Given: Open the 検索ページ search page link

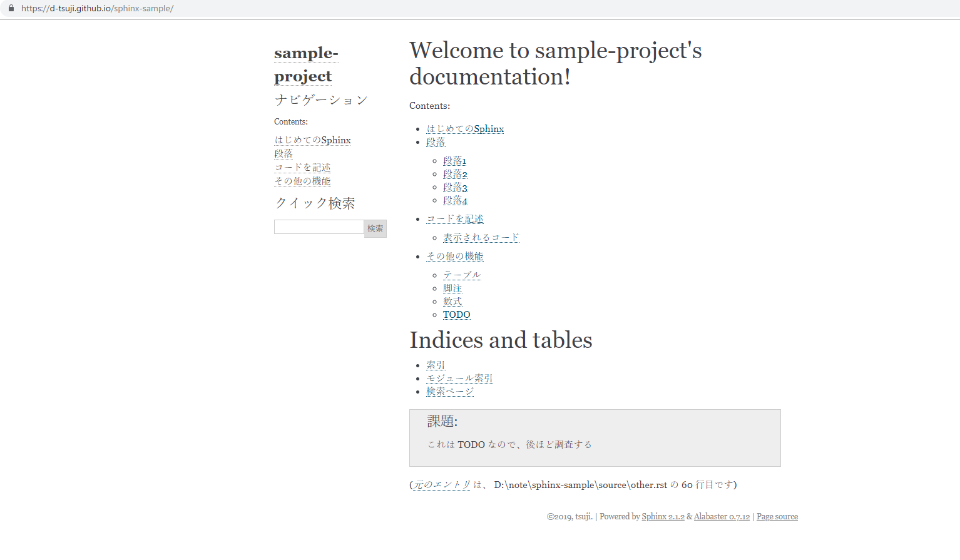Looking at the screenshot, I should coord(449,391).
